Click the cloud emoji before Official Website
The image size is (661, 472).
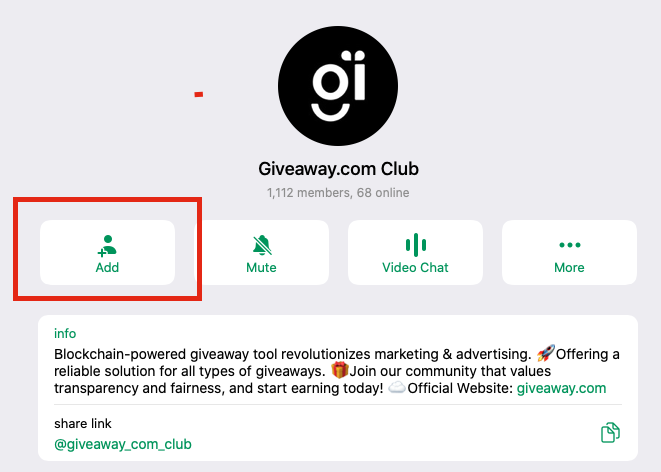coord(396,387)
